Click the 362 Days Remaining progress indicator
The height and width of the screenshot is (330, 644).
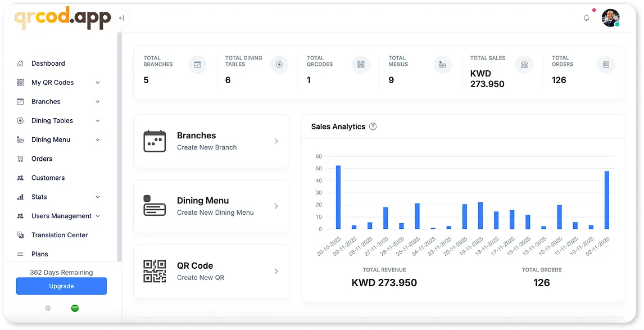click(61, 272)
